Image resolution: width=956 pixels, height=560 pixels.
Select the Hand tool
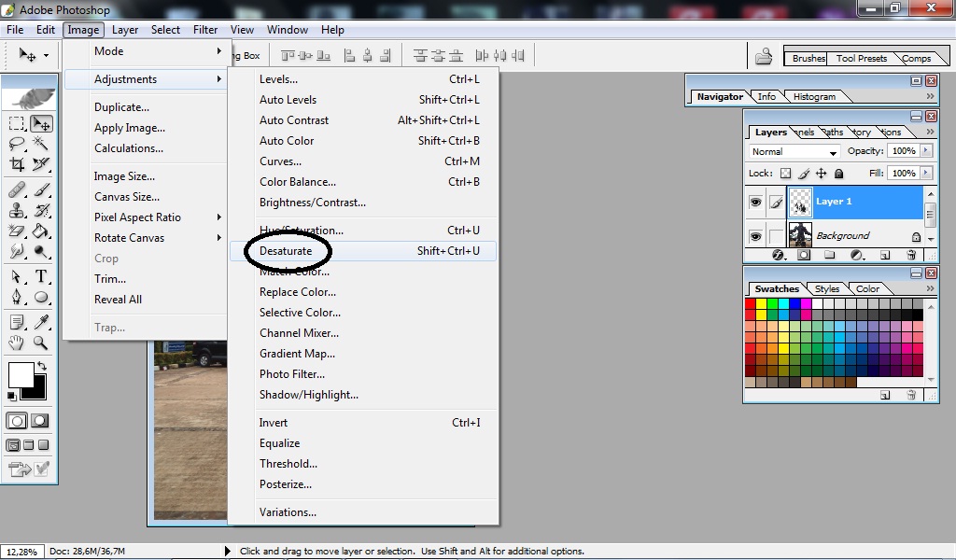pyautogui.click(x=17, y=343)
